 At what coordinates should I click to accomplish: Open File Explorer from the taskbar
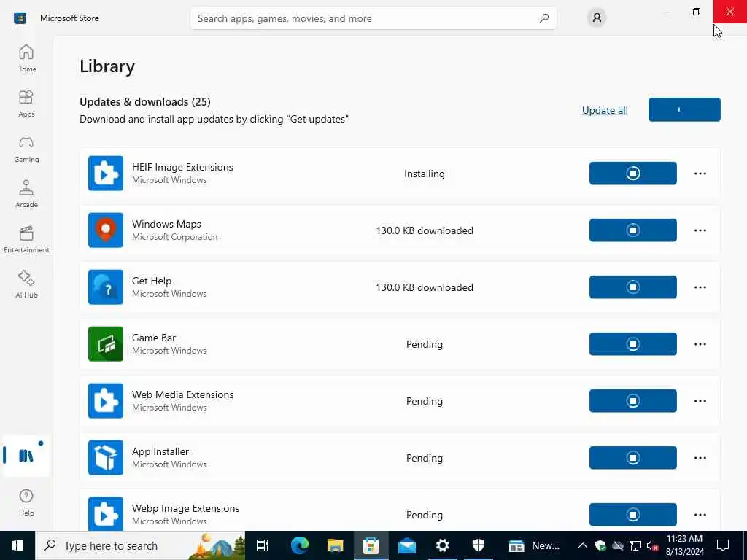(x=336, y=545)
